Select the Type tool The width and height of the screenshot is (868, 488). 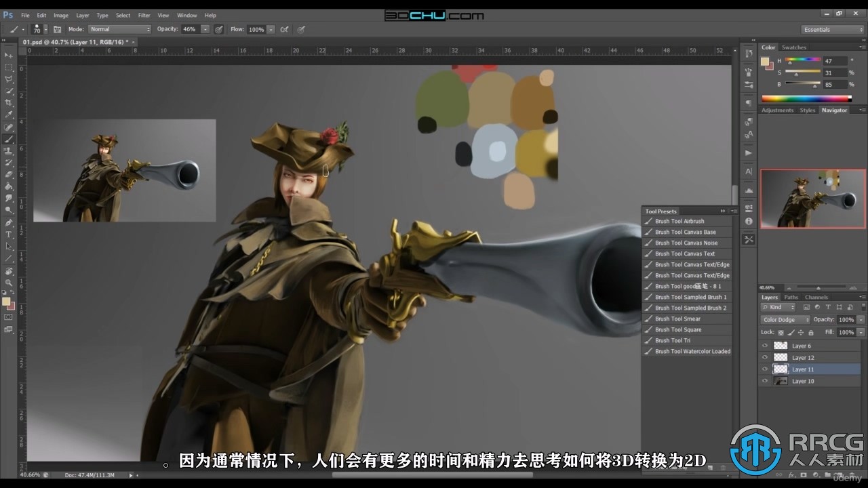9,235
